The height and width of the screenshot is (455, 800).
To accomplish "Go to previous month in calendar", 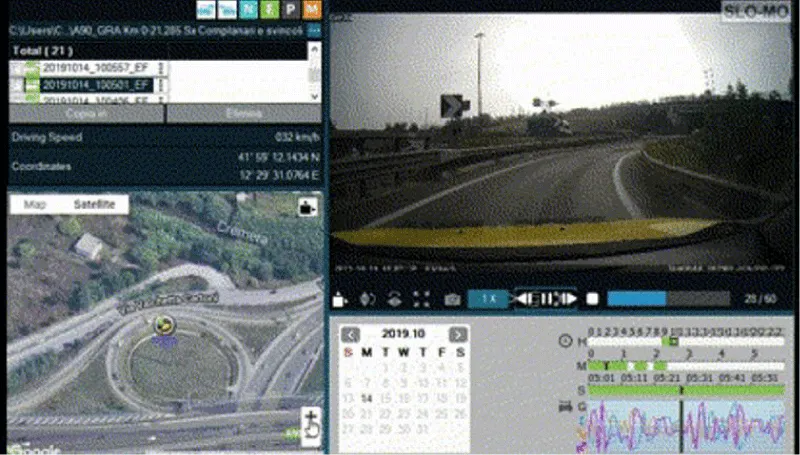I will (350, 334).
